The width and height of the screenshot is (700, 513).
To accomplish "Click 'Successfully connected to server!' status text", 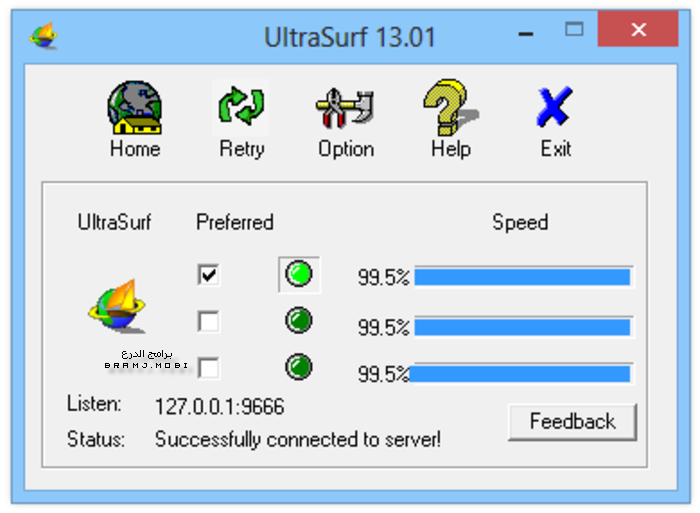I will point(298,440).
